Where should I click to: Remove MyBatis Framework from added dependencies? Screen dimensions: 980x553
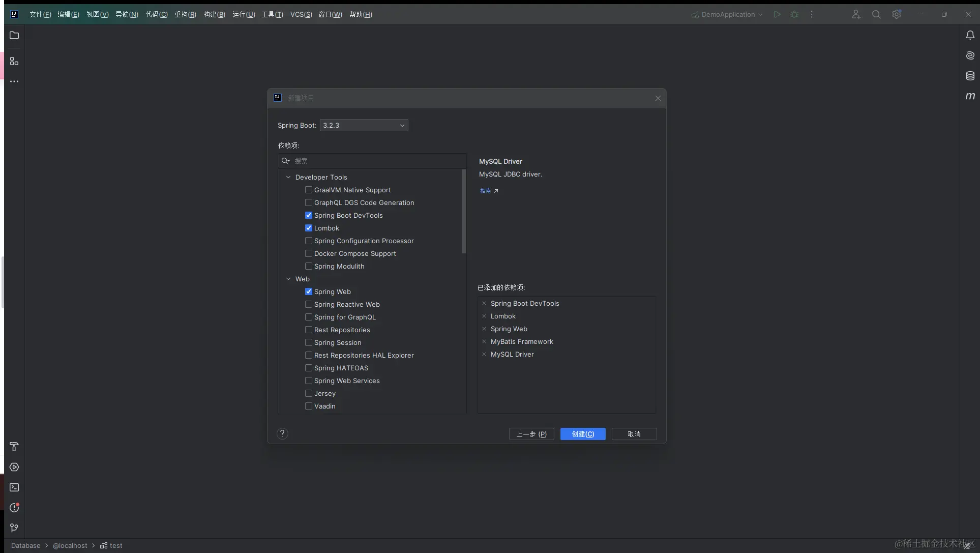484,341
